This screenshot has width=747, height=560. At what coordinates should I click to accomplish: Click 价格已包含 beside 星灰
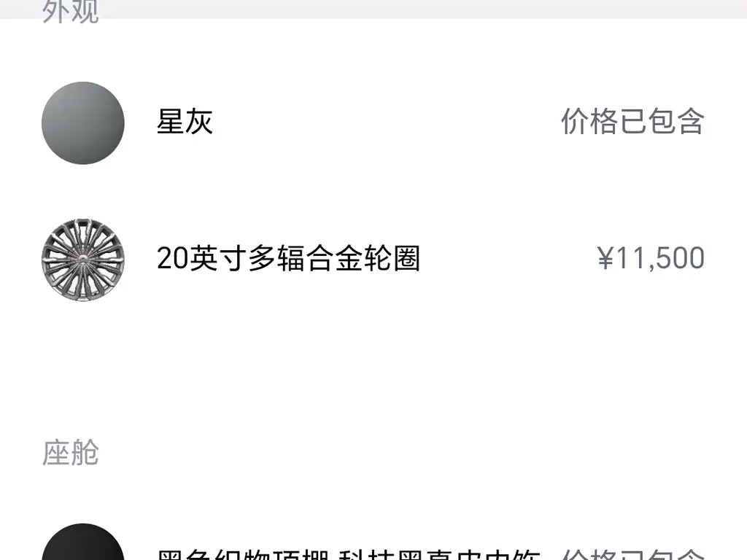(x=632, y=122)
